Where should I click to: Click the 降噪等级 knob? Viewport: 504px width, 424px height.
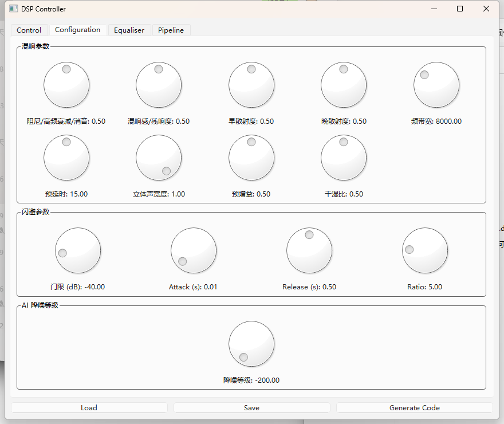coord(251,344)
